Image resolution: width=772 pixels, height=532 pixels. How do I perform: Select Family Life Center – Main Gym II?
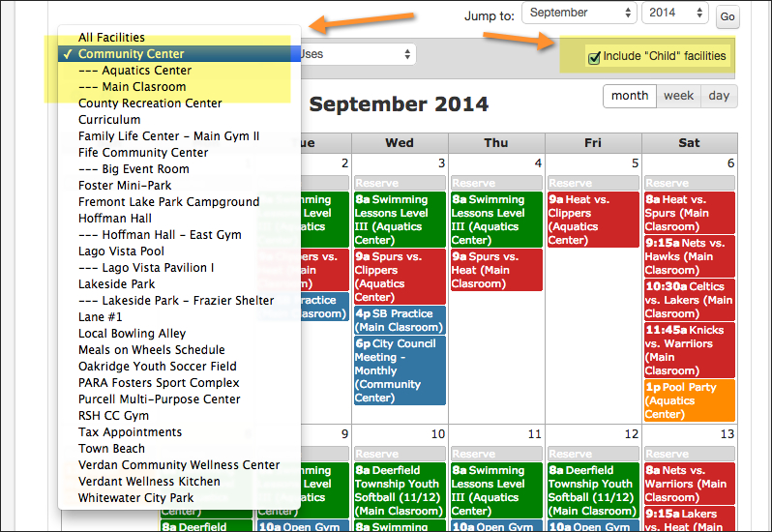coord(179,136)
